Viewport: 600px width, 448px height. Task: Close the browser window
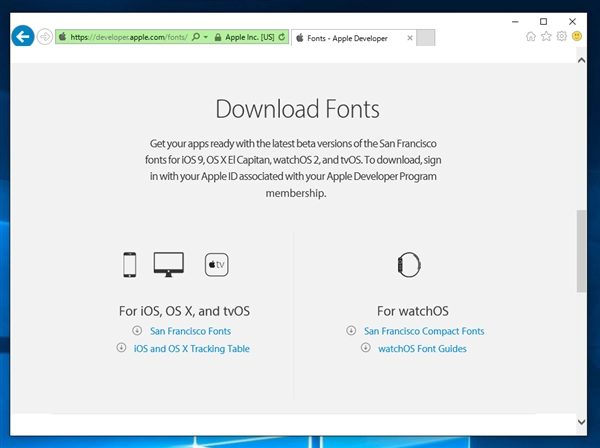tap(572, 21)
